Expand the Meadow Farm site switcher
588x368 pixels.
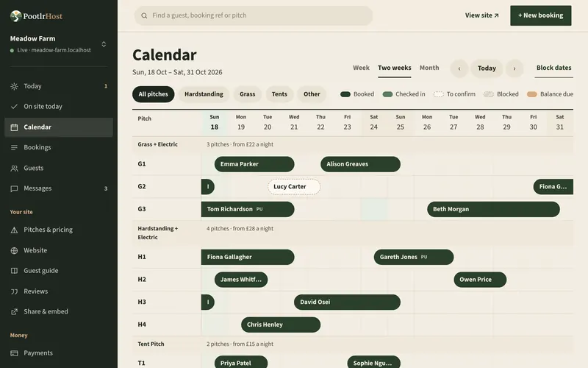pos(104,44)
